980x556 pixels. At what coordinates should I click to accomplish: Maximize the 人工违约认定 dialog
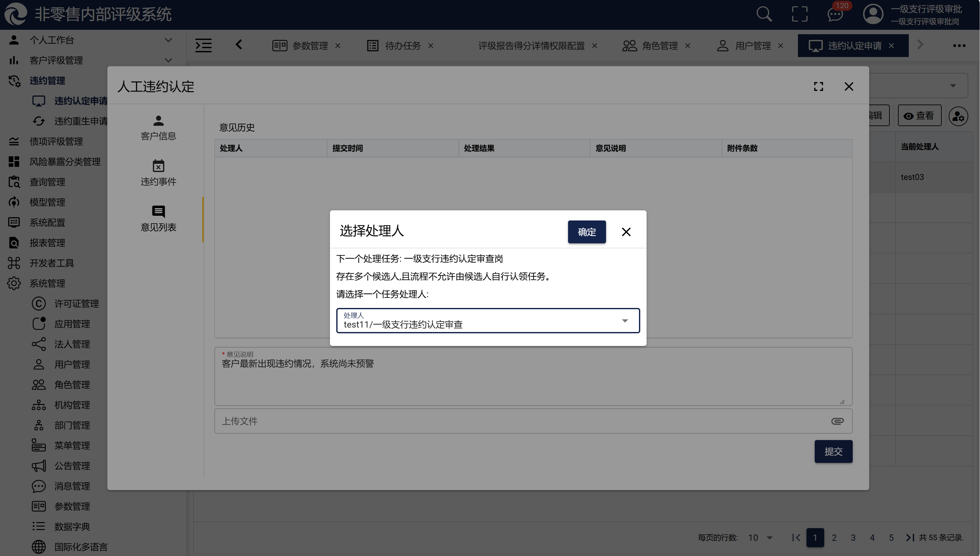[x=818, y=87]
